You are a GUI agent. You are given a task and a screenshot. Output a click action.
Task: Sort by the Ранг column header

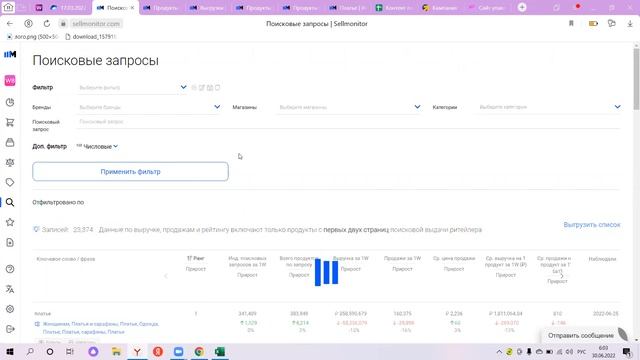pyautogui.click(x=196, y=258)
